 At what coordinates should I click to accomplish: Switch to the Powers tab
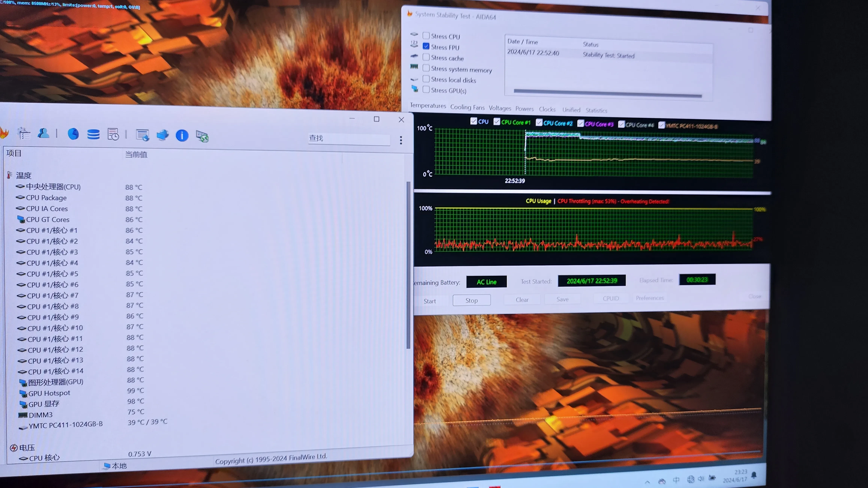pyautogui.click(x=524, y=109)
